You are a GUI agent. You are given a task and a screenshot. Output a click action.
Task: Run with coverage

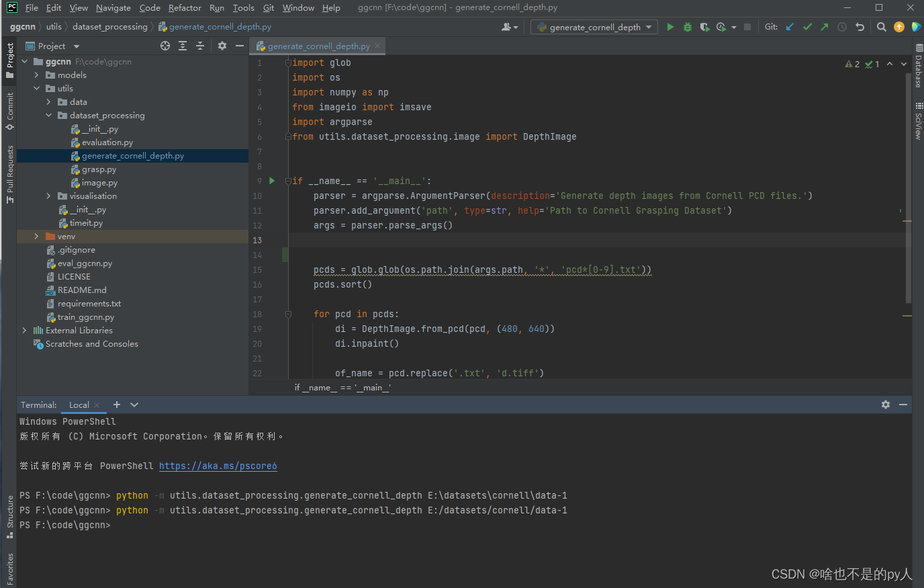pyautogui.click(x=704, y=27)
